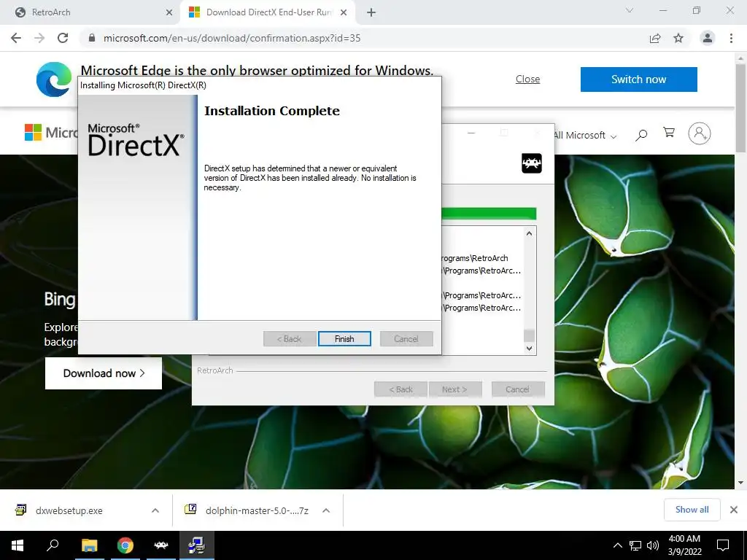Click the Download now button
This screenshot has width=747, height=560.
(x=104, y=373)
